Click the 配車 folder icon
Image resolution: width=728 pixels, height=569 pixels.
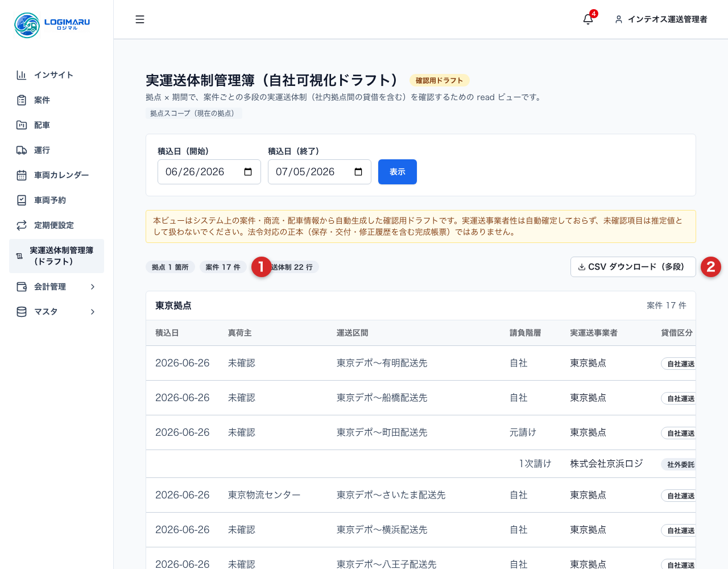22,125
